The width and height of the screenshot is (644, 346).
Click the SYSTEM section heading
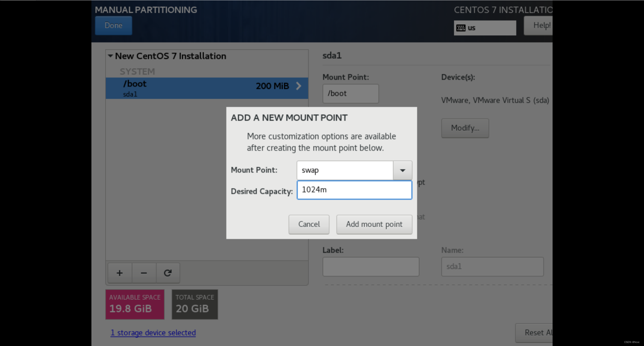[137, 71]
